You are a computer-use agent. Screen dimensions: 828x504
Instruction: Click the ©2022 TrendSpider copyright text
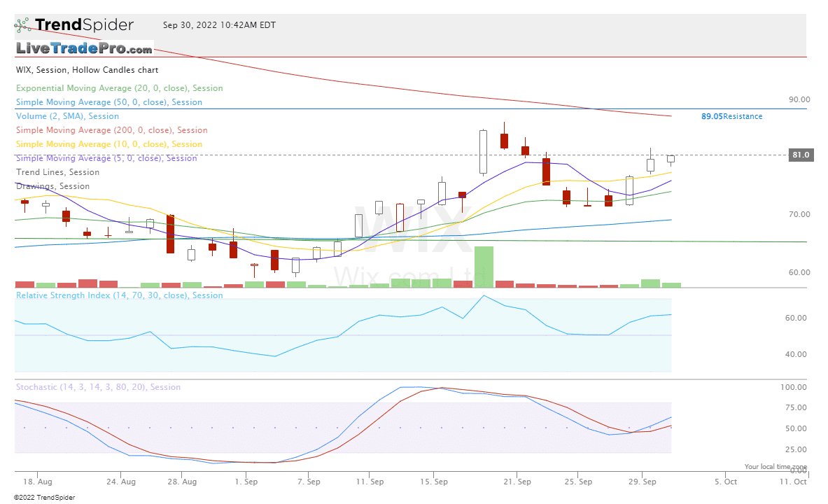[x=44, y=498]
